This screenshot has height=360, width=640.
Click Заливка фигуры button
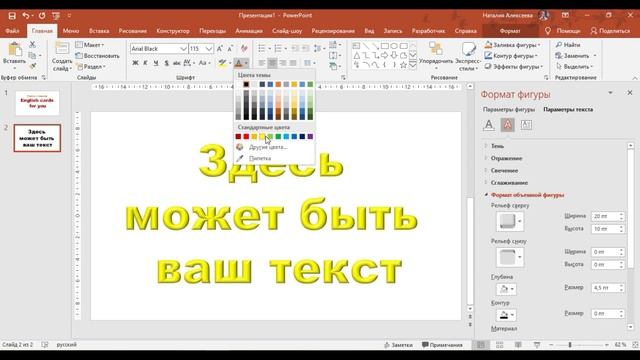pos(513,45)
